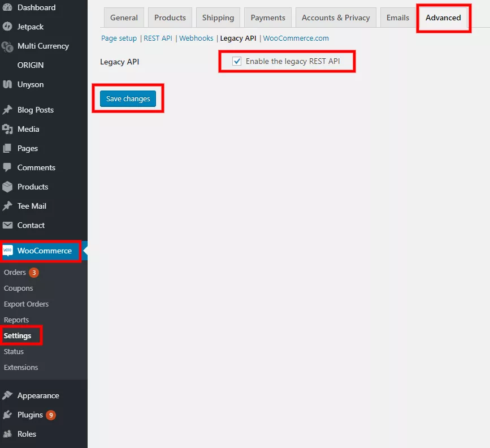This screenshot has height=448, width=490.
Task: Open Export Orders in WooCommerce submenu
Action: click(x=26, y=304)
